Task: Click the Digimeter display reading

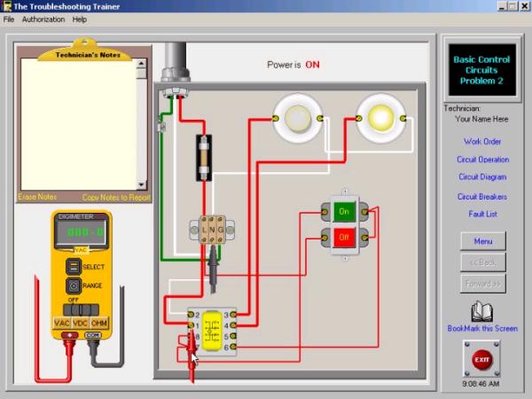Action: coord(81,232)
